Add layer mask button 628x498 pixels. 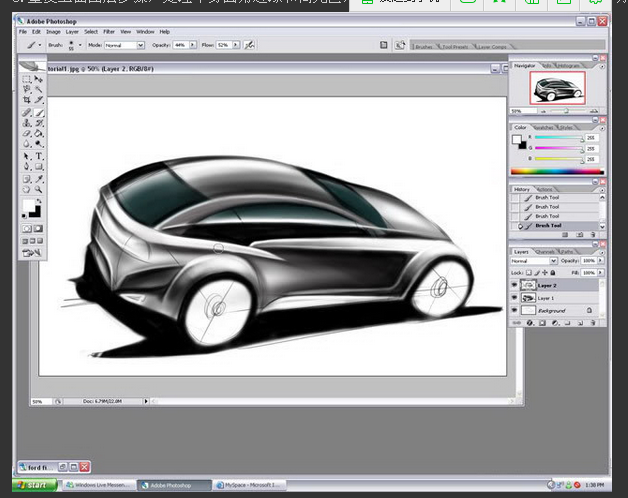point(542,323)
